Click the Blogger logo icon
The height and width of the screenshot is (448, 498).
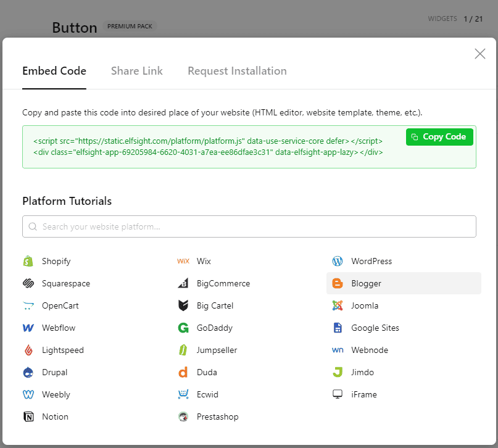(x=338, y=283)
